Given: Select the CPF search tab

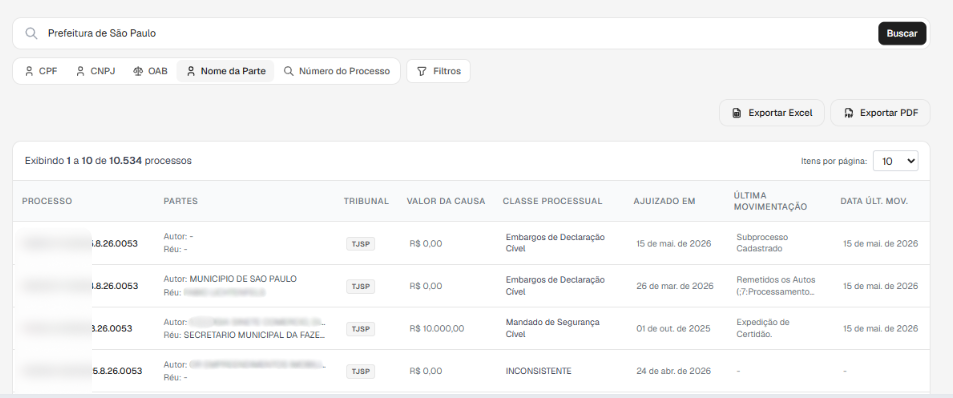Looking at the screenshot, I should click(41, 71).
